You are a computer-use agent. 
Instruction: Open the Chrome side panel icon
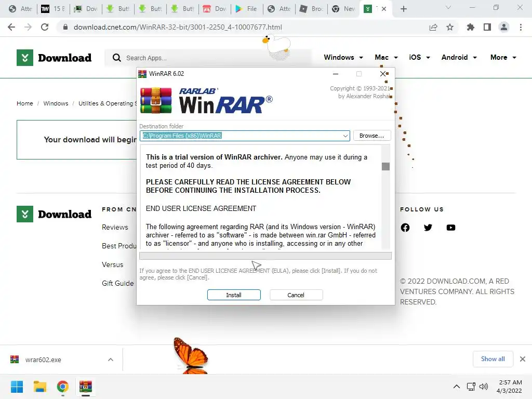pyautogui.click(x=487, y=27)
